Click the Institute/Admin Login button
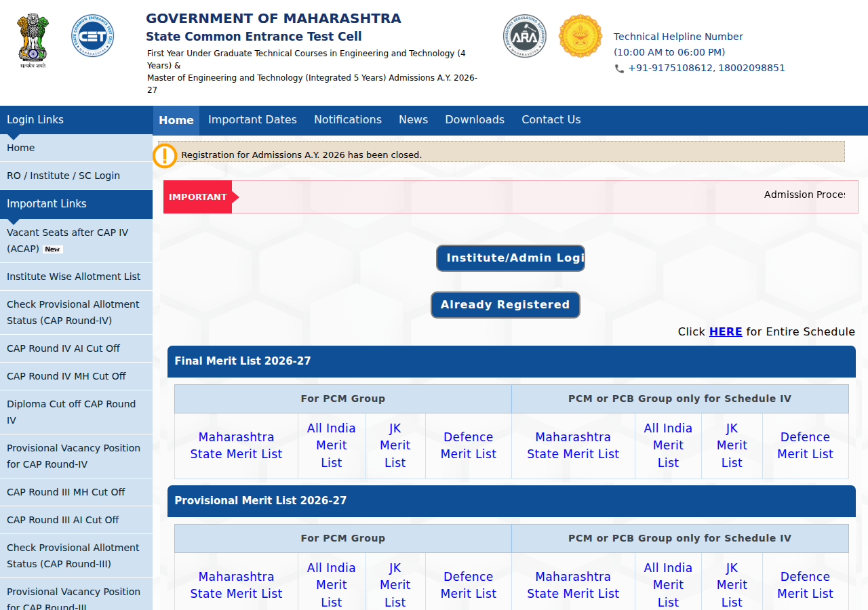Viewport: 868px width, 610px height. click(511, 258)
